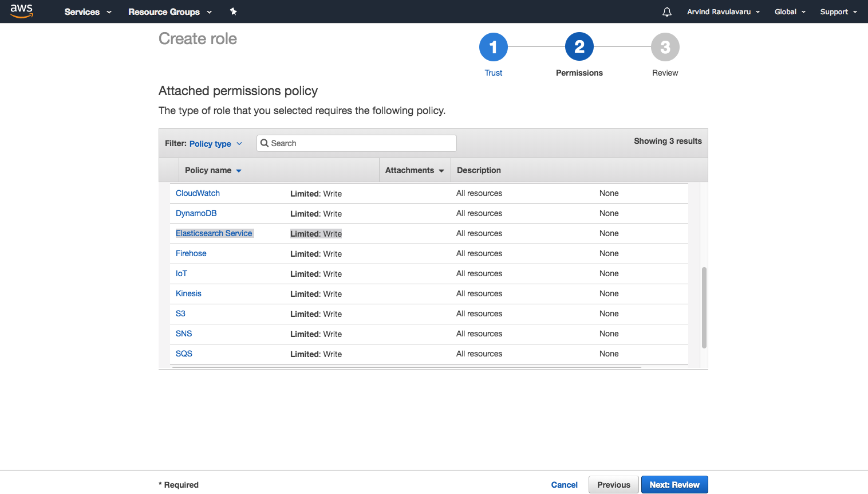The height and width of the screenshot is (494, 868).
Task: Click the Next: Review button
Action: coord(674,485)
